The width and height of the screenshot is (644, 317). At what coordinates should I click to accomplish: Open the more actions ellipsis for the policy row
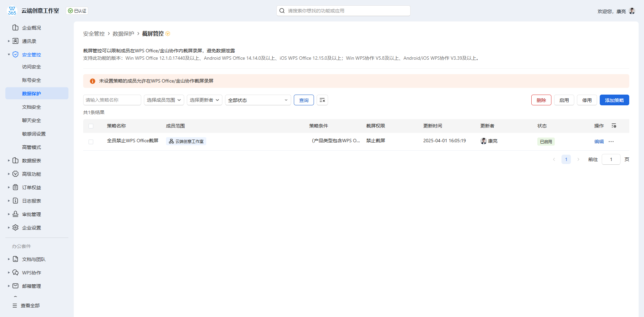point(611,142)
